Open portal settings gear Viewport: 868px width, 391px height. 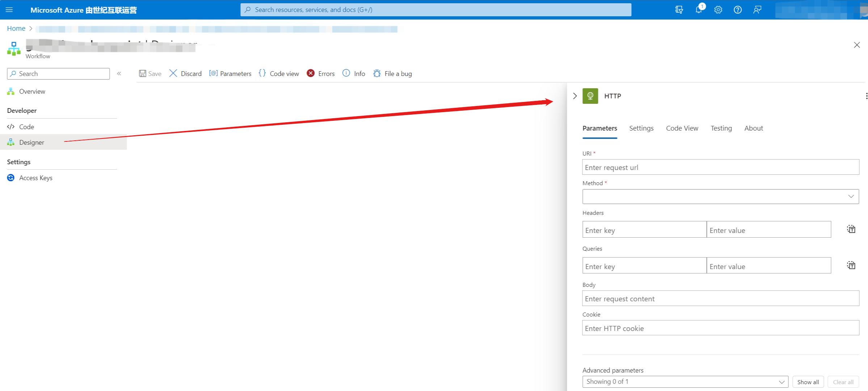click(x=718, y=10)
